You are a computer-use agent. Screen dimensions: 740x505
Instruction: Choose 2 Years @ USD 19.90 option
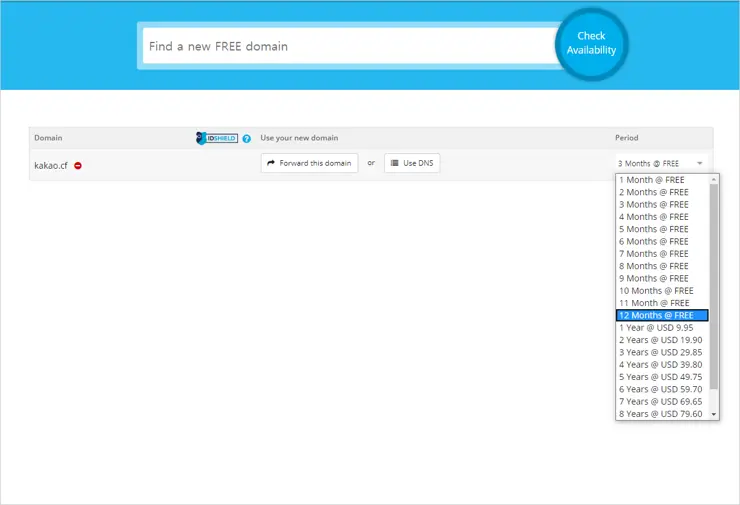click(x=661, y=340)
